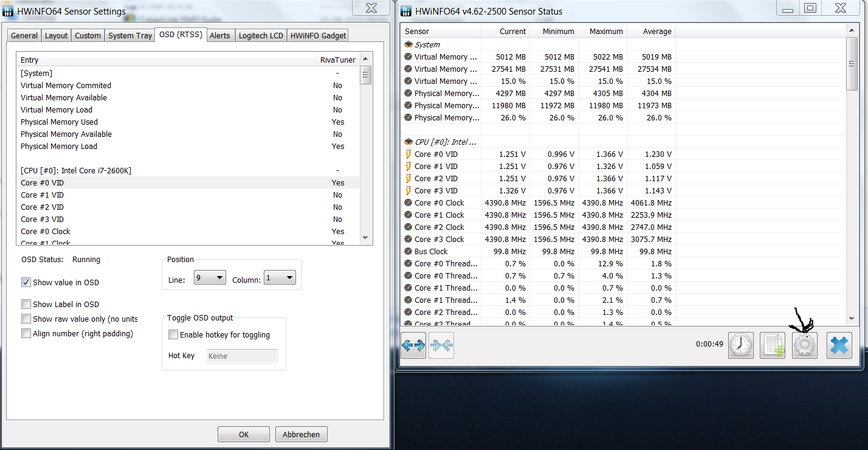Click the Entry column header
The width and height of the screenshot is (868, 450).
[x=167, y=60]
